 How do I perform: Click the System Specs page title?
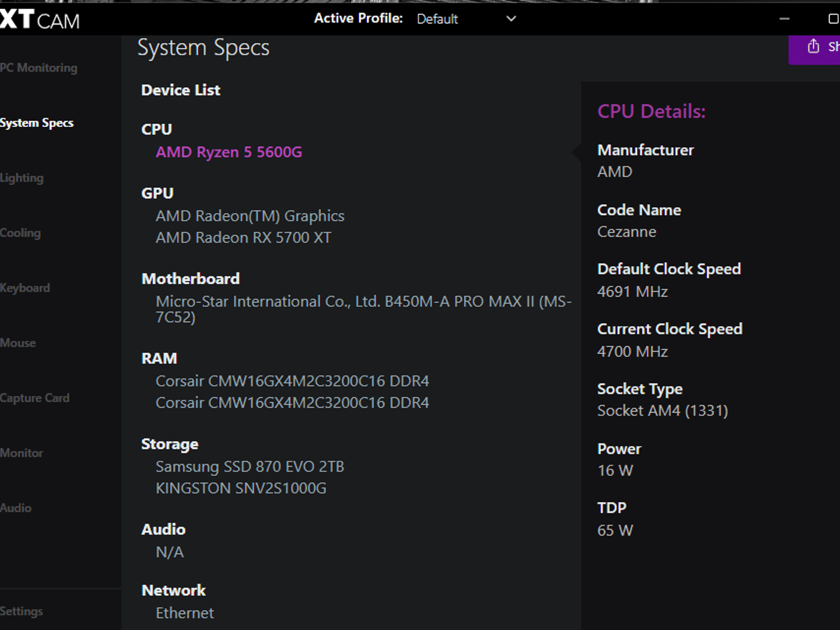pos(203,48)
